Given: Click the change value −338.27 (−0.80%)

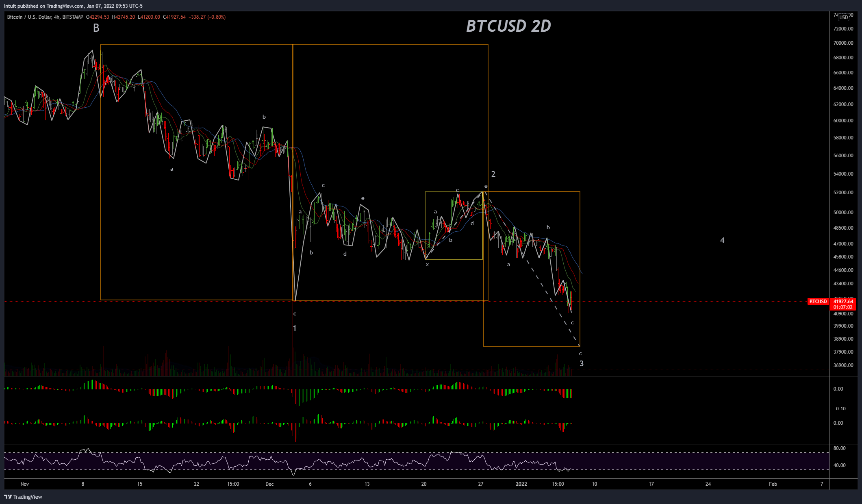Looking at the screenshot, I should [207, 17].
